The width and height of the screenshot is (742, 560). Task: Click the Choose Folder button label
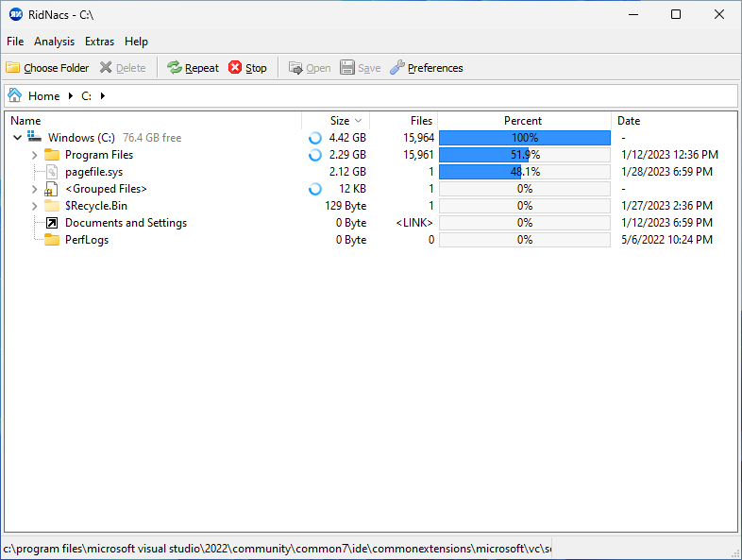[57, 68]
